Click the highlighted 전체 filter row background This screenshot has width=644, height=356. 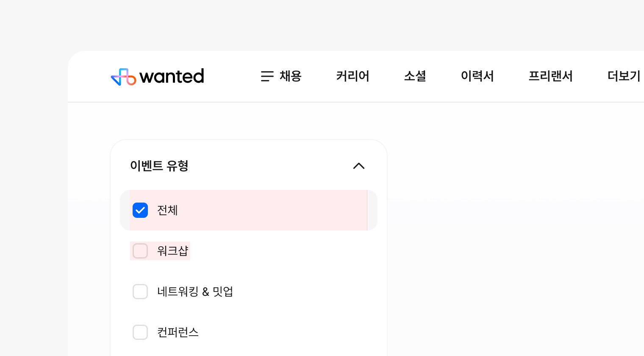point(271,210)
